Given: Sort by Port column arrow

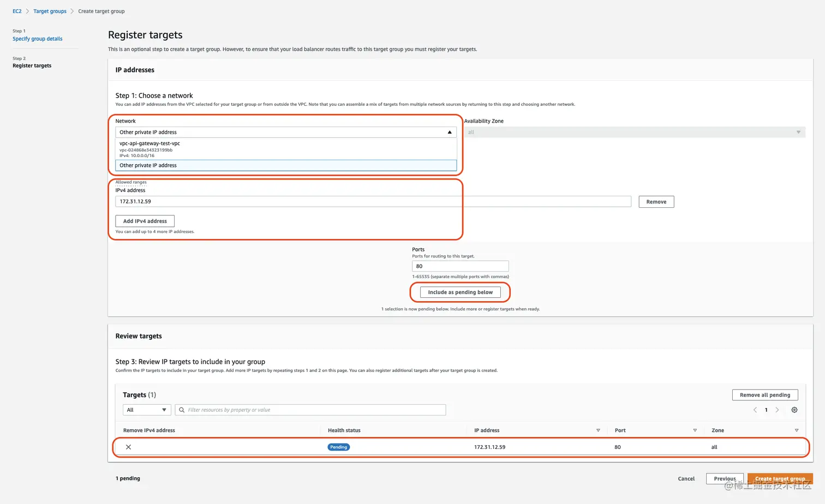Looking at the screenshot, I should (695, 430).
